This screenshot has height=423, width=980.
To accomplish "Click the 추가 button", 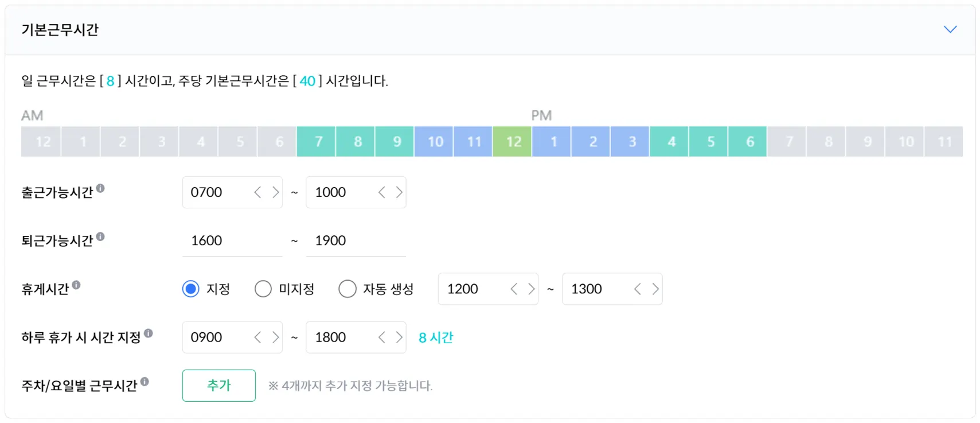I will [x=218, y=385].
